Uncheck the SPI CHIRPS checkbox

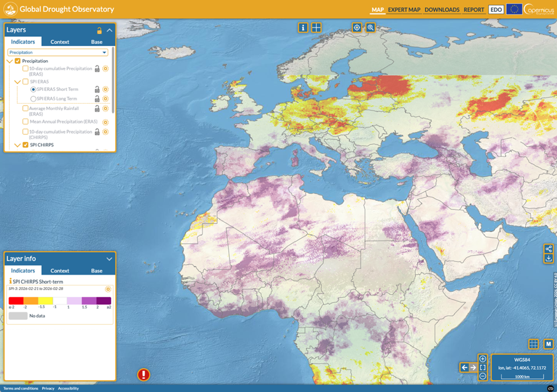[x=25, y=145]
